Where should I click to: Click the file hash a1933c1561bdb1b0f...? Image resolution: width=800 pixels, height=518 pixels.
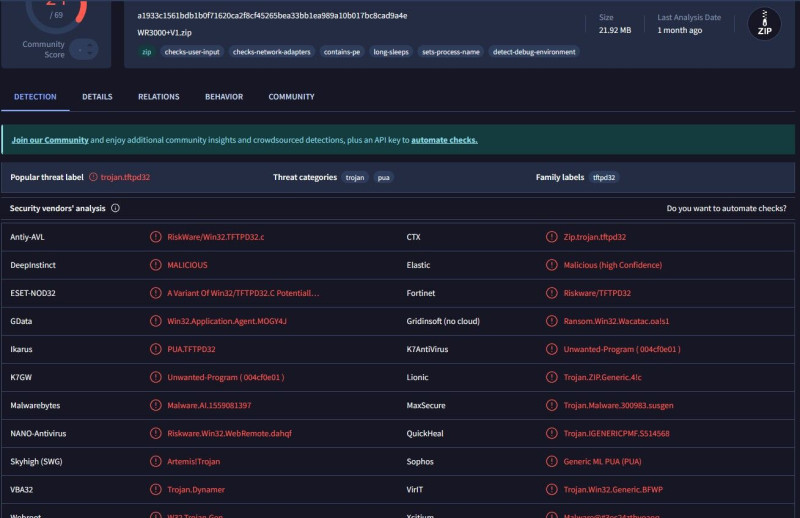(x=272, y=16)
